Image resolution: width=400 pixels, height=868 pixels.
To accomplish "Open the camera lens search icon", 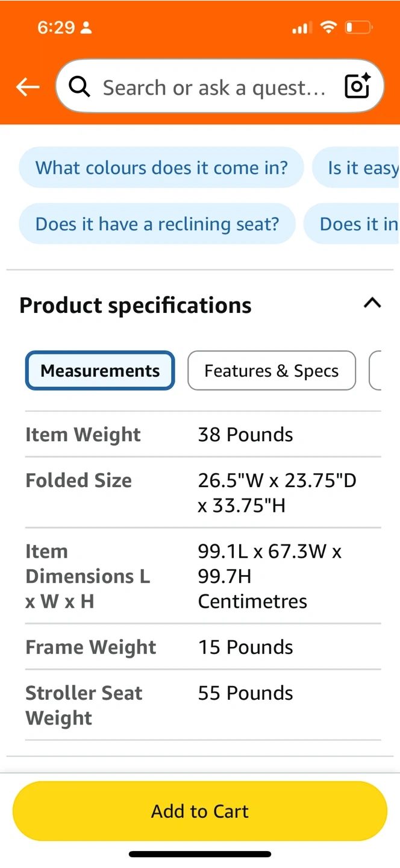I will pos(357,87).
